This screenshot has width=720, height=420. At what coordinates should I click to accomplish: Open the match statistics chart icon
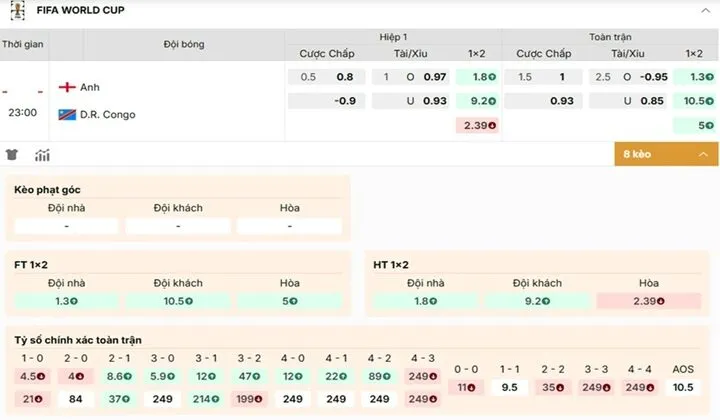tap(42, 155)
